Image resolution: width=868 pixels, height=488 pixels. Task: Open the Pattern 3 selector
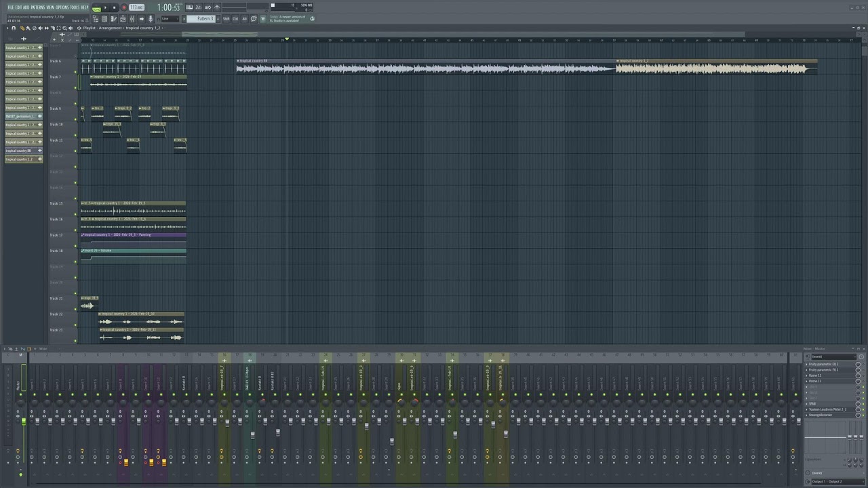point(201,18)
